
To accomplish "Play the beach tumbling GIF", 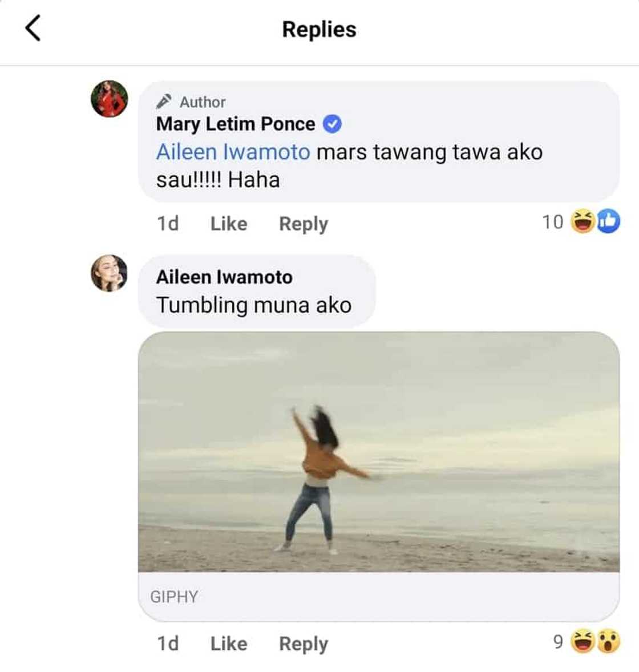I will tap(378, 451).
